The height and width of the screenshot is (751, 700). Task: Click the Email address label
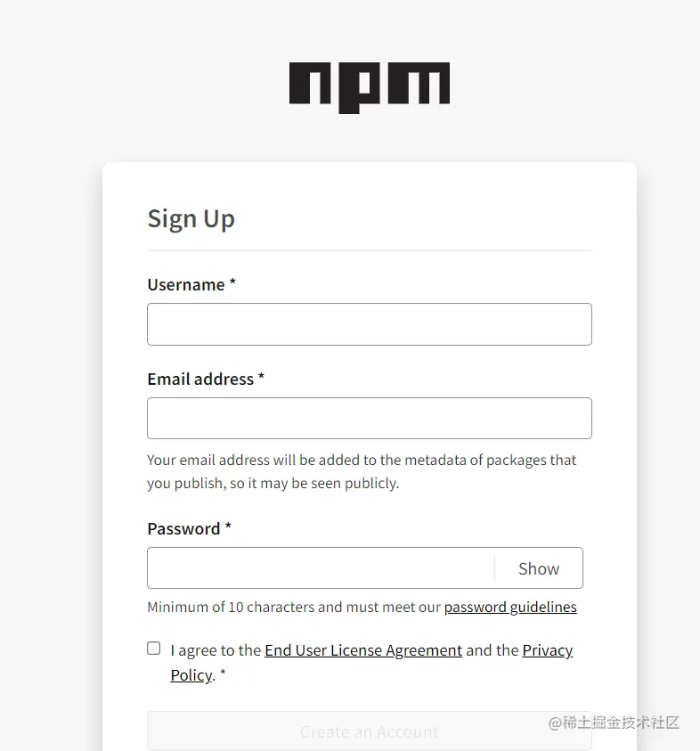tap(200, 379)
